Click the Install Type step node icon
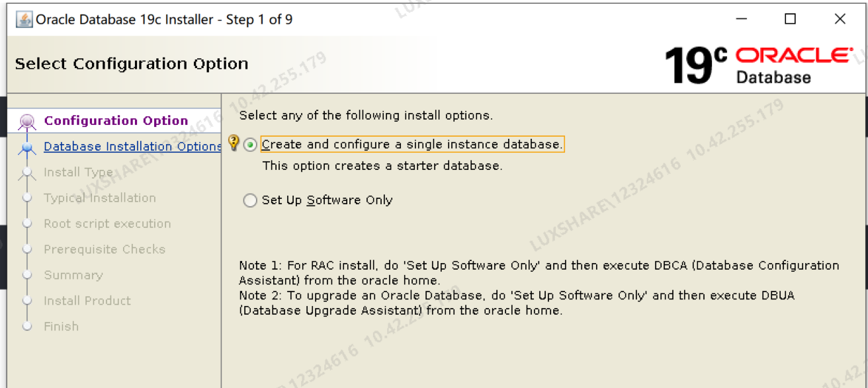868x388 pixels. (26, 173)
